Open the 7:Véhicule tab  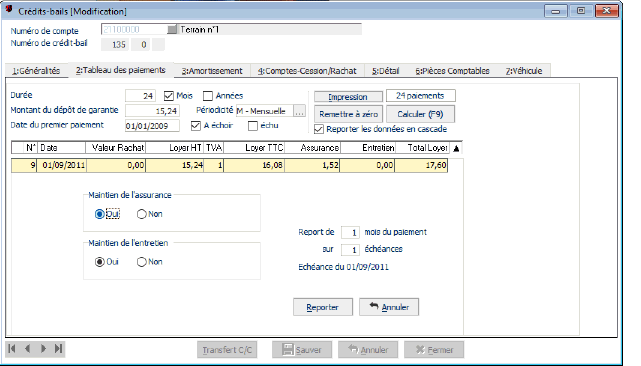[524, 71]
